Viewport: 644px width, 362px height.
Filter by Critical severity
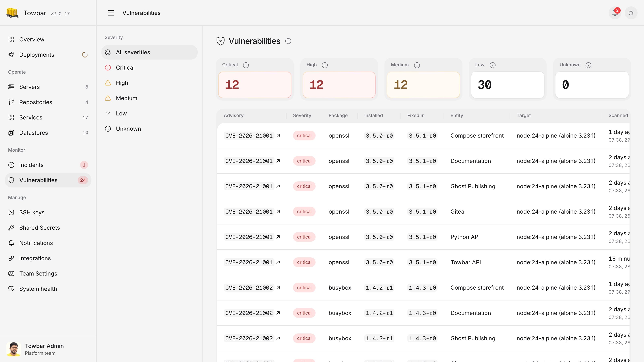click(x=149, y=67)
